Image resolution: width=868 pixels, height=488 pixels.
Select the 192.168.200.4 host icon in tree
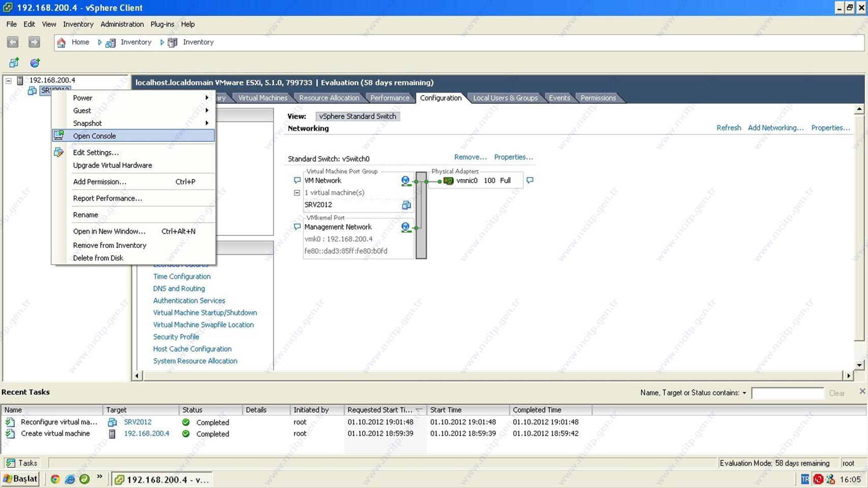coord(20,80)
